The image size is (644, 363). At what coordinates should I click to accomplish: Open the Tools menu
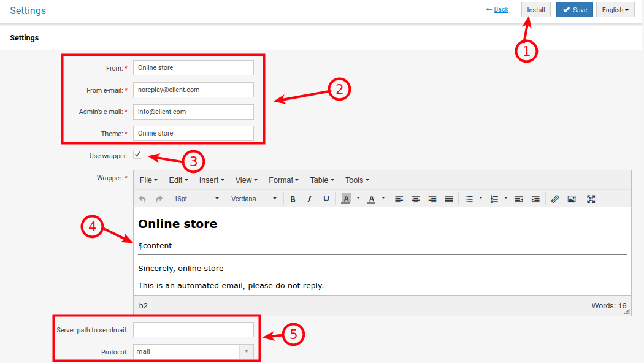click(x=357, y=180)
